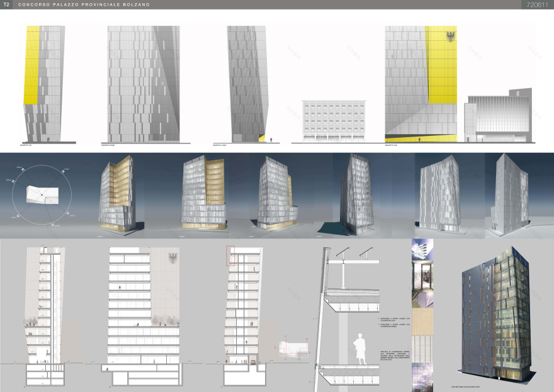Click the T2 badge in the header

coord(6,4)
